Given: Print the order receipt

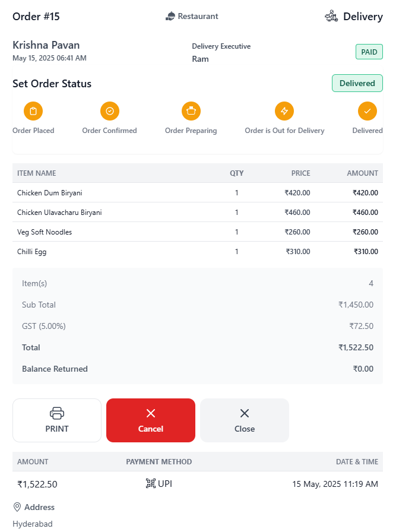Looking at the screenshot, I should click(57, 420).
